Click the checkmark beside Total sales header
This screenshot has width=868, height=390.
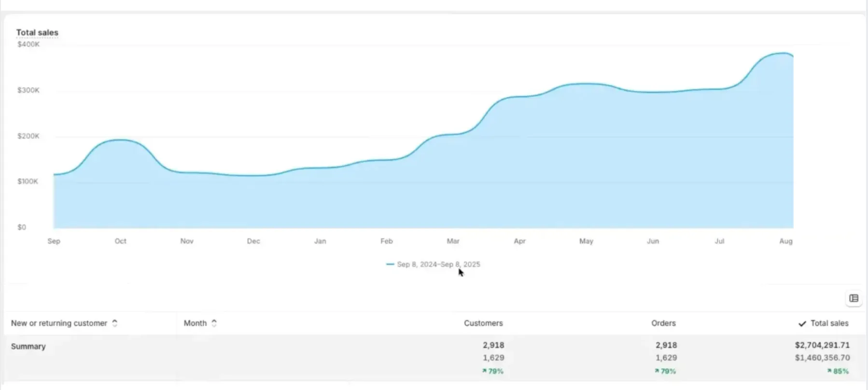[x=802, y=324]
